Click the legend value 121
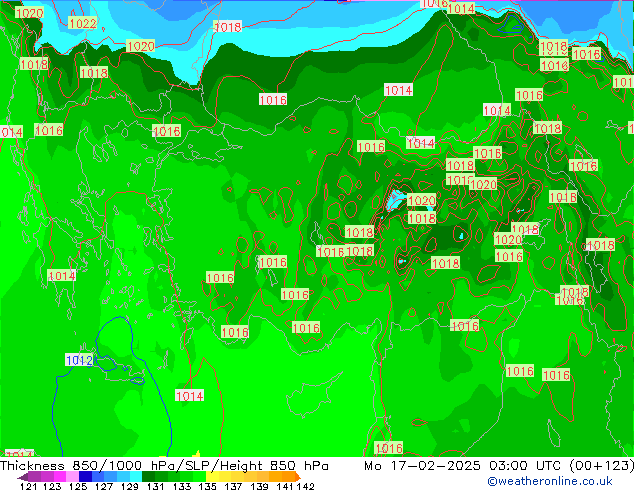 (29, 486)
